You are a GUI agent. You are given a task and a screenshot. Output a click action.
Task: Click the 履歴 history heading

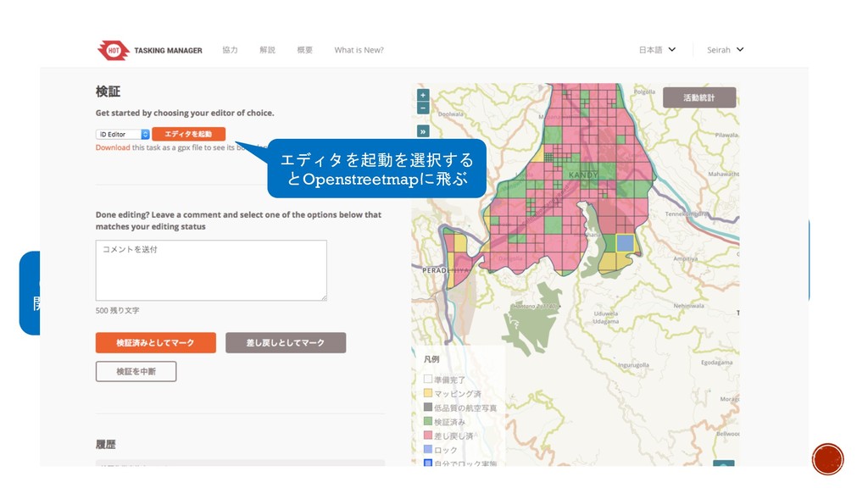click(106, 444)
